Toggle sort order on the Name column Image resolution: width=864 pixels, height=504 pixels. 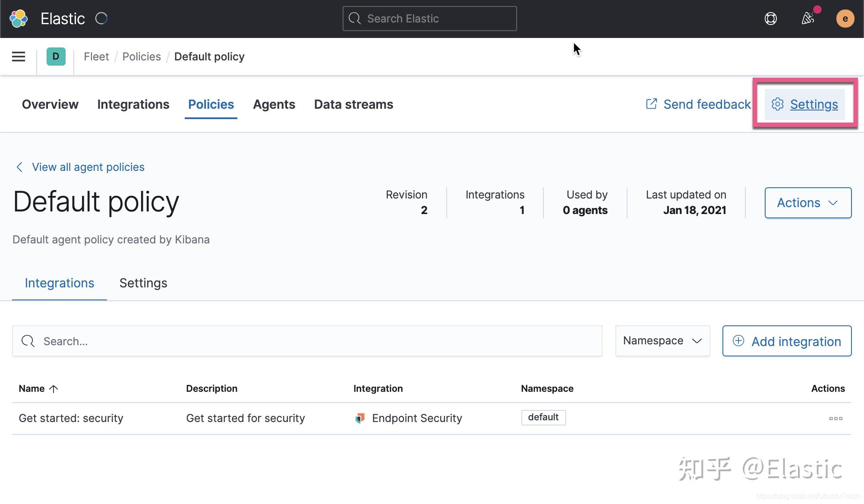pyautogui.click(x=38, y=388)
